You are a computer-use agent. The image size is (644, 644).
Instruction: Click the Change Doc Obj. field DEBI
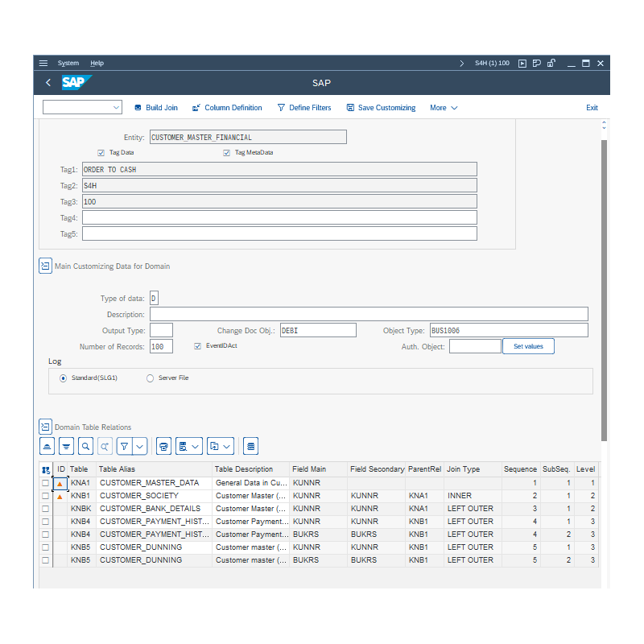318,330
